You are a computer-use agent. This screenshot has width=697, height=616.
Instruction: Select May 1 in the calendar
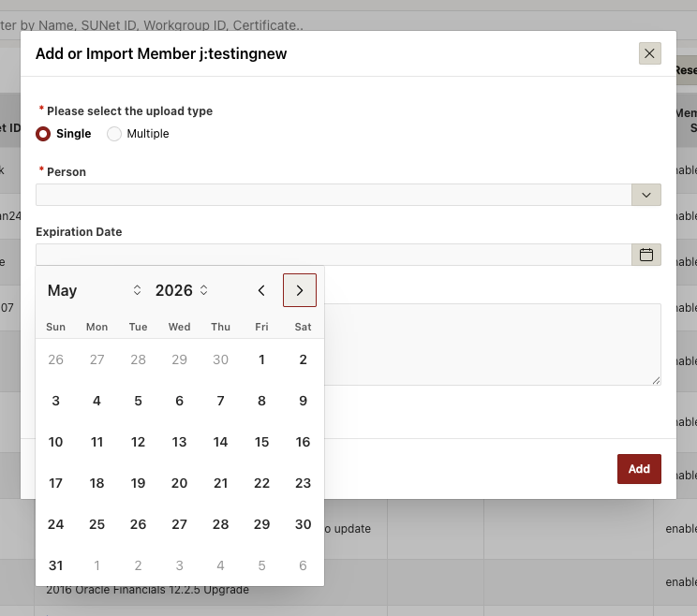pos(261,359)
